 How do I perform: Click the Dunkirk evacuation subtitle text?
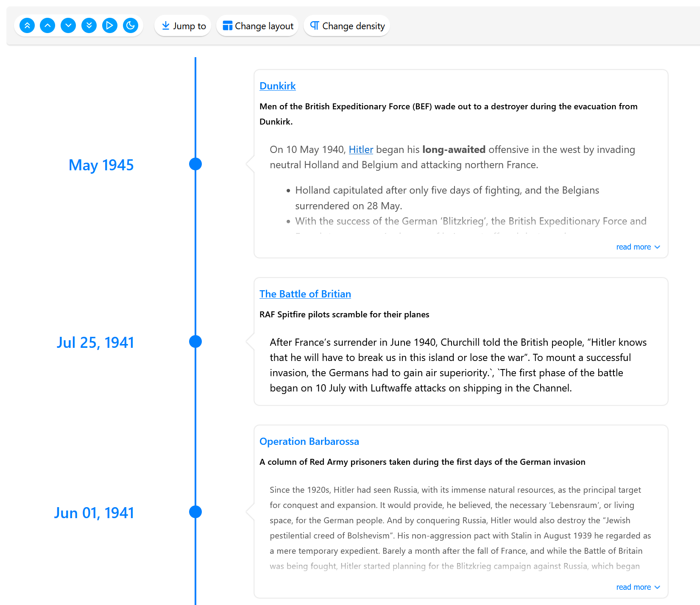pos(449,114)
